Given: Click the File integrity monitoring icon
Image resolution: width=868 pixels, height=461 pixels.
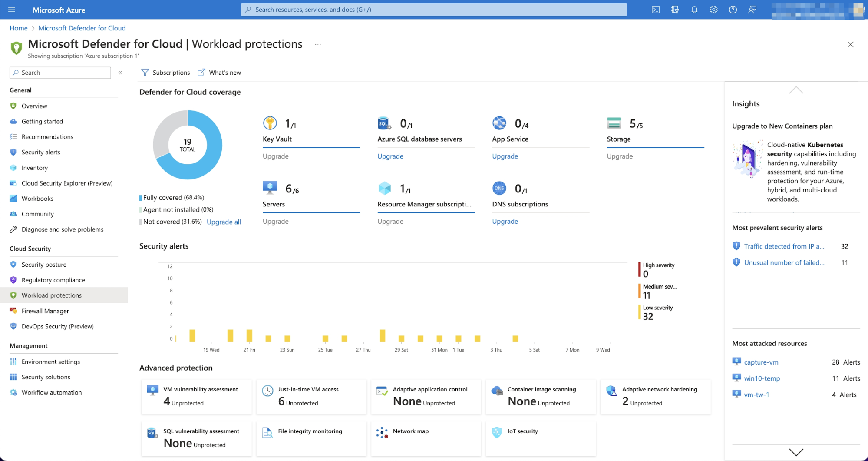Looking at the screenshot, I should click(267, 433).
